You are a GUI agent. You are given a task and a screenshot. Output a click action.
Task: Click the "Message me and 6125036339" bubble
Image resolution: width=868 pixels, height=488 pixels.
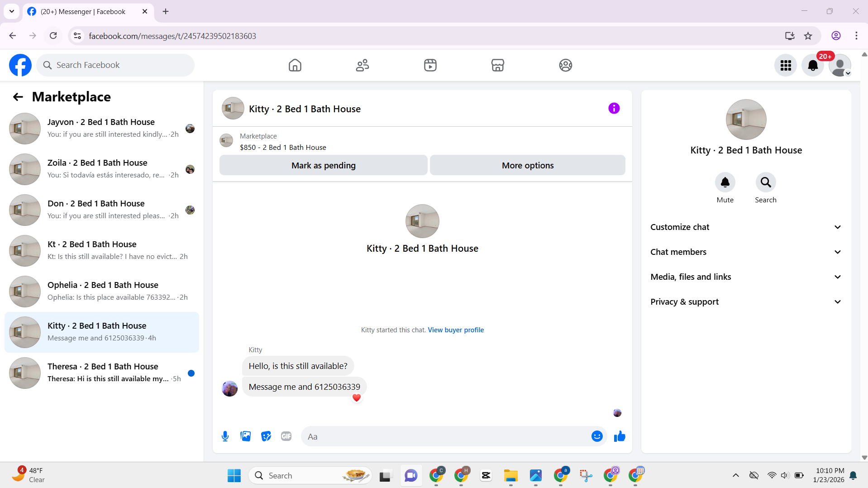[304, 387]
